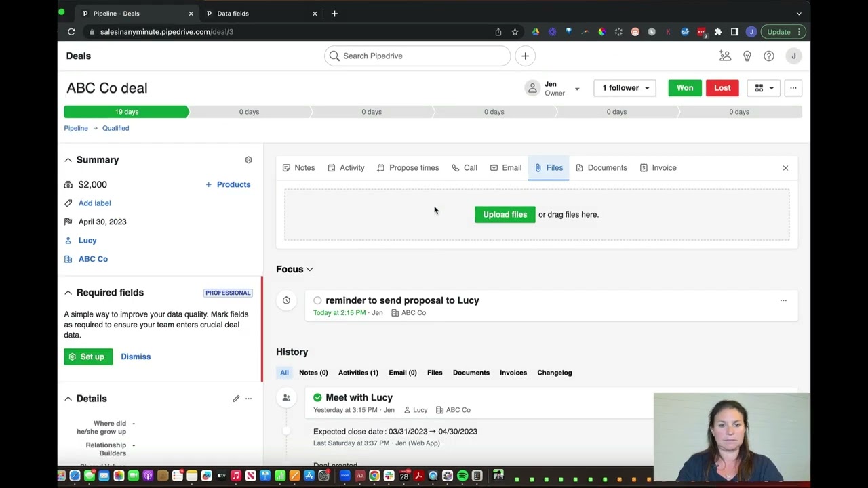
Task: Add Products to the deal
Action: (228, 184)
